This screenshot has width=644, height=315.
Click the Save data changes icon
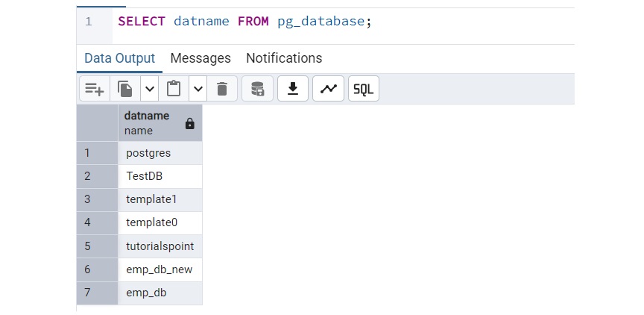(257, 89)
